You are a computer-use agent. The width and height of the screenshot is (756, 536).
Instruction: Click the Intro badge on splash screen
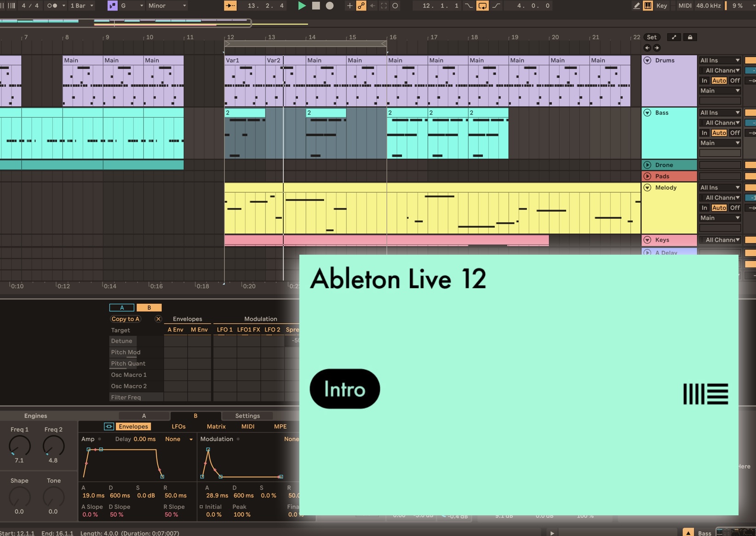pos(345,389)
